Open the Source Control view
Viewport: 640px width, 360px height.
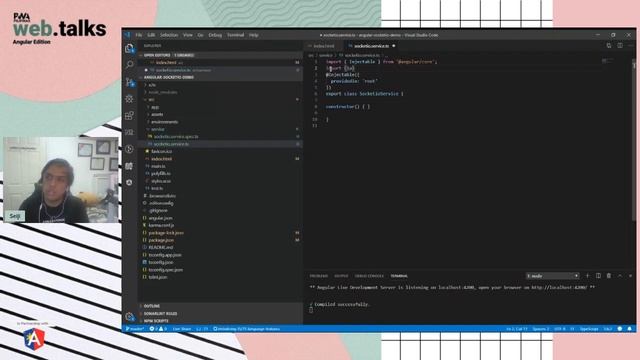pyautogui.click(x=129, y=82)
